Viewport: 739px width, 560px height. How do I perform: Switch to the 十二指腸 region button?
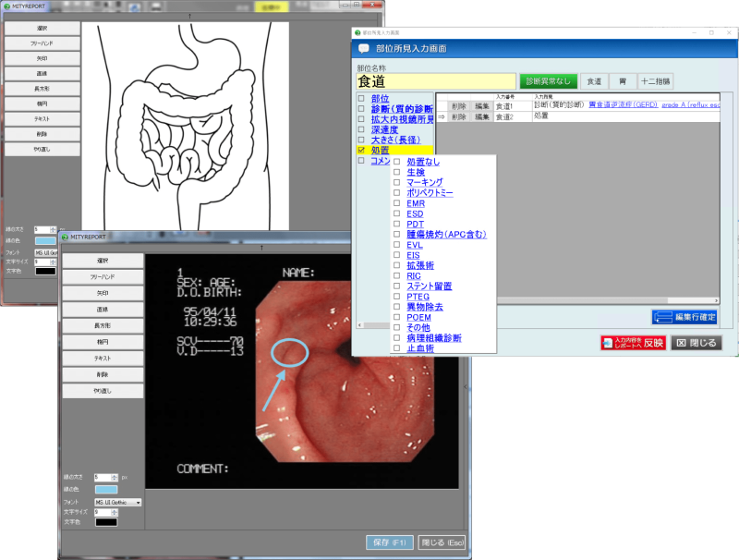656,81
